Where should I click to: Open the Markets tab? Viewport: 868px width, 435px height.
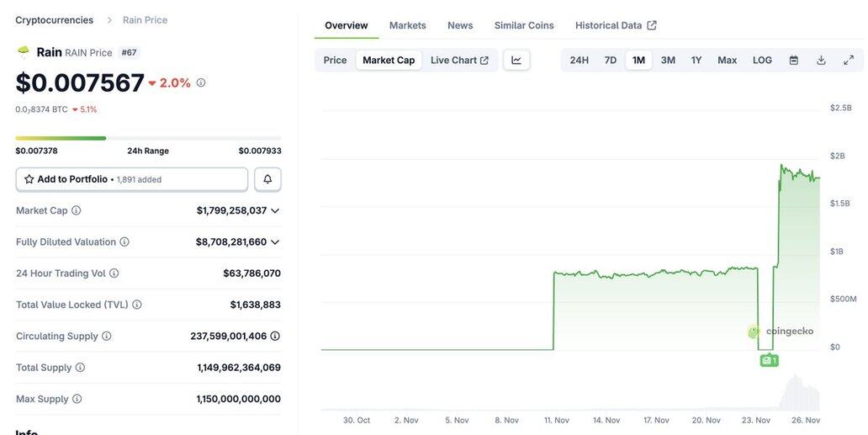point(407,25)
